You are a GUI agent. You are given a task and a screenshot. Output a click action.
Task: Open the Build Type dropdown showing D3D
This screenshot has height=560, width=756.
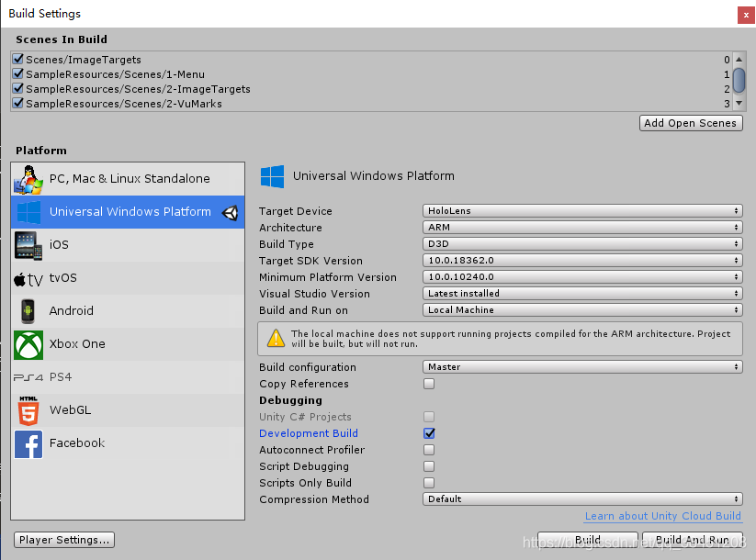click(x=582, y=244)
